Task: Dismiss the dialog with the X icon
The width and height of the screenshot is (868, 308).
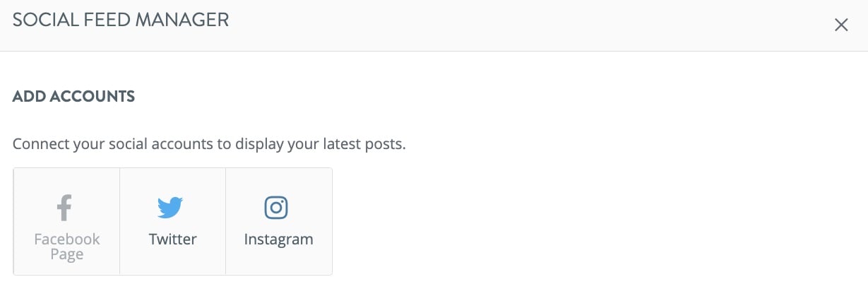Action: pos(841,25)
